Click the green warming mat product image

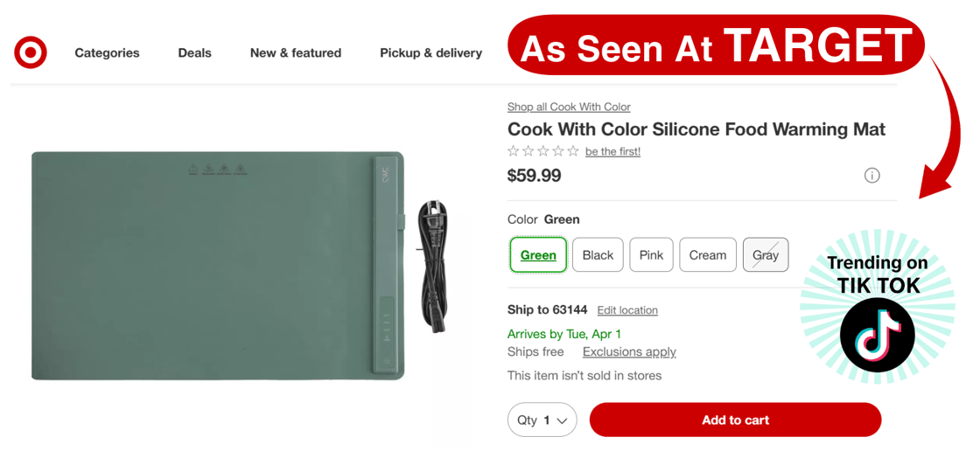pyautogui.click(x=217, y=266)
